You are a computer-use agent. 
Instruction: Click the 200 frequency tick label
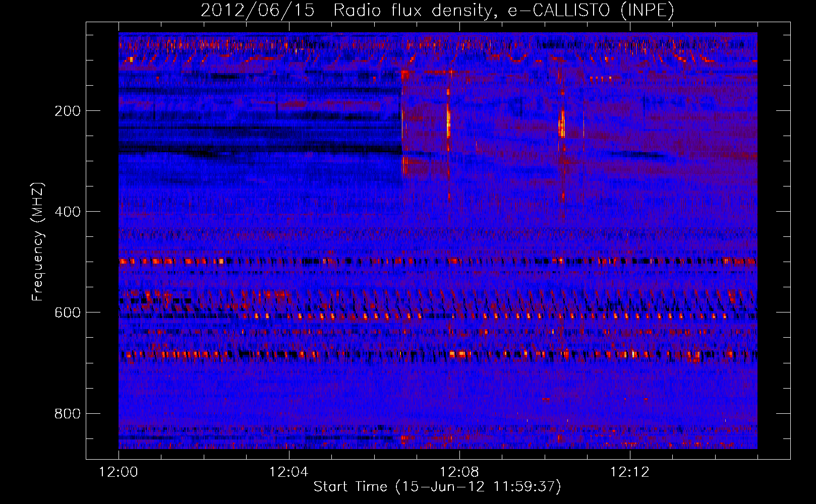pyautogui.click(x=68, y=111)
